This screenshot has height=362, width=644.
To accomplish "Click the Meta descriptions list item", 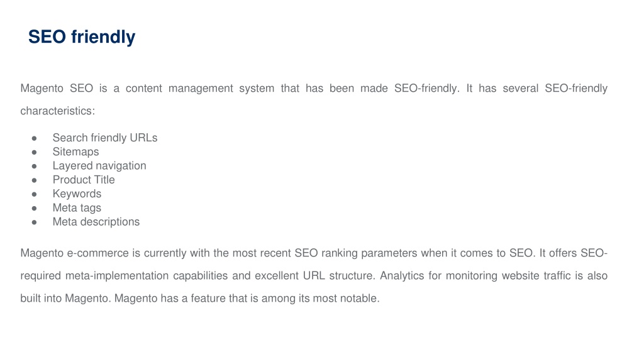I will point(96,222).
